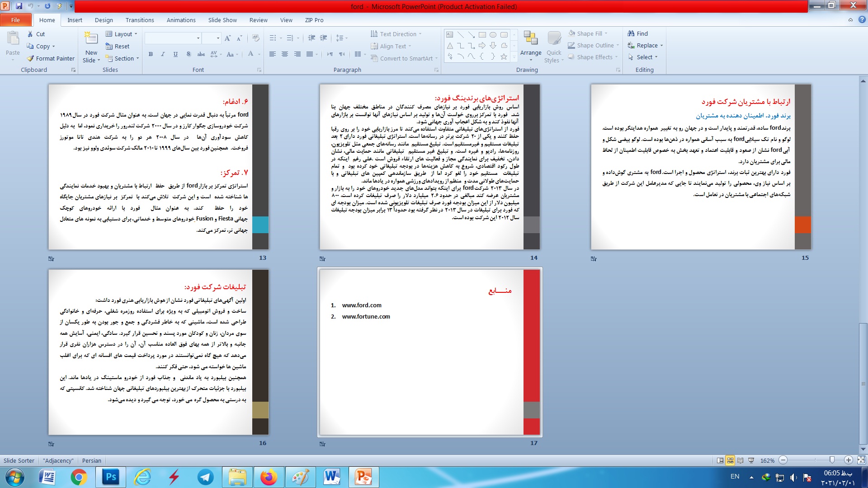Save the presentation from Quick Access toolbar
The width and height of the screenshot is (868, 488).
click(x=19, y=6)
